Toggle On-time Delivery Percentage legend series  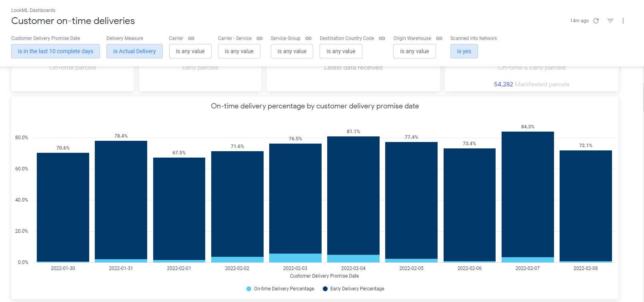tap(284, 289)
